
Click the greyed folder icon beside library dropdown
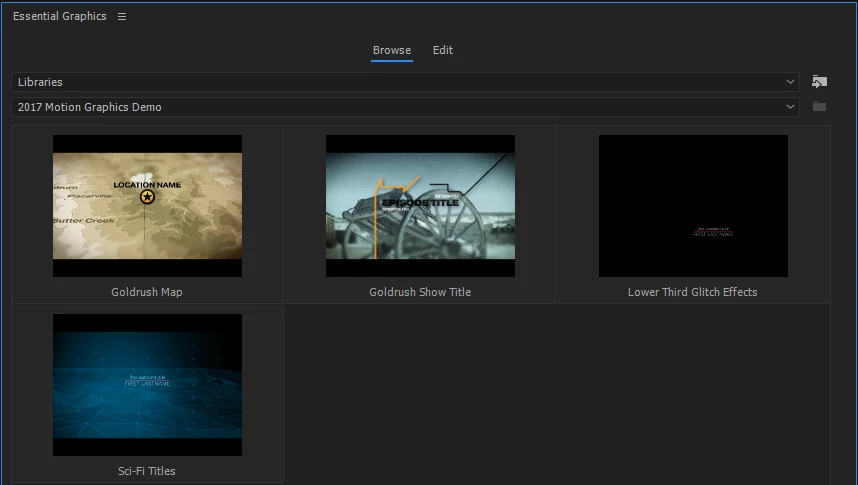[819, 106]
